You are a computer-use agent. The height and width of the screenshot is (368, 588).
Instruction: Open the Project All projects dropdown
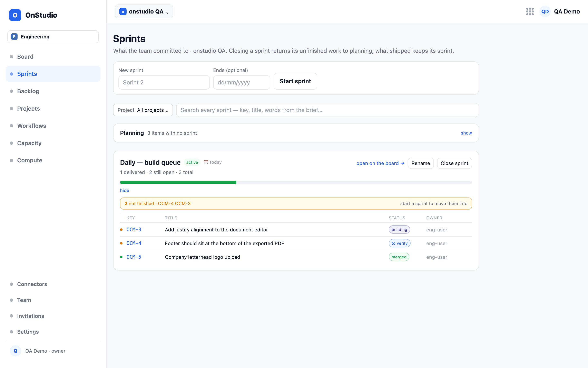click(143, 110)
